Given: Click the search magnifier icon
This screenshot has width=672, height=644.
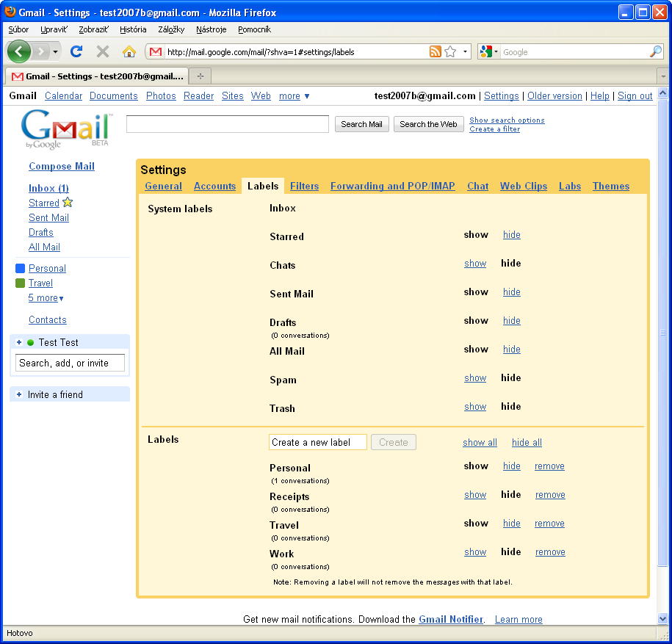Looking at the screenshot, I should pos(656,52).
